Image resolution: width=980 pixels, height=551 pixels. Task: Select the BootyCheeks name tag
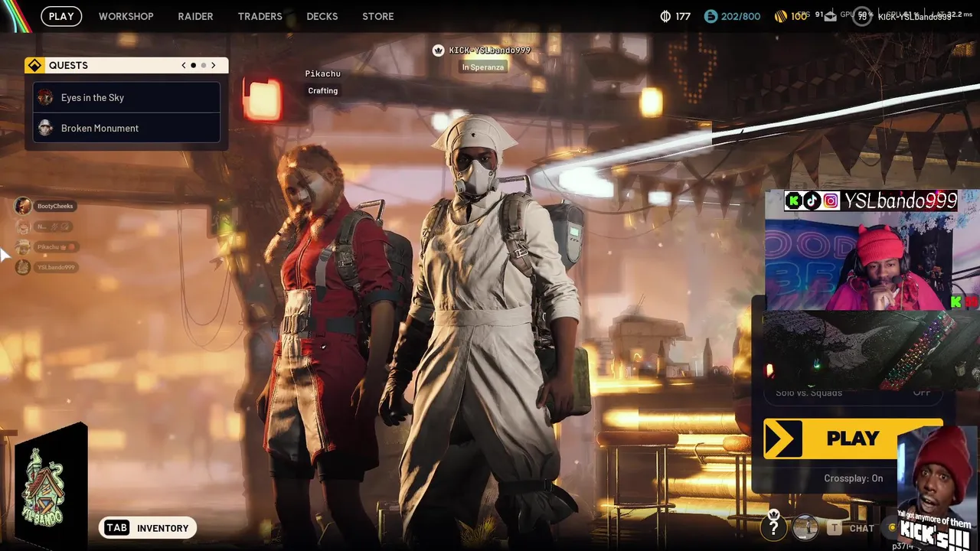(55, 206)
